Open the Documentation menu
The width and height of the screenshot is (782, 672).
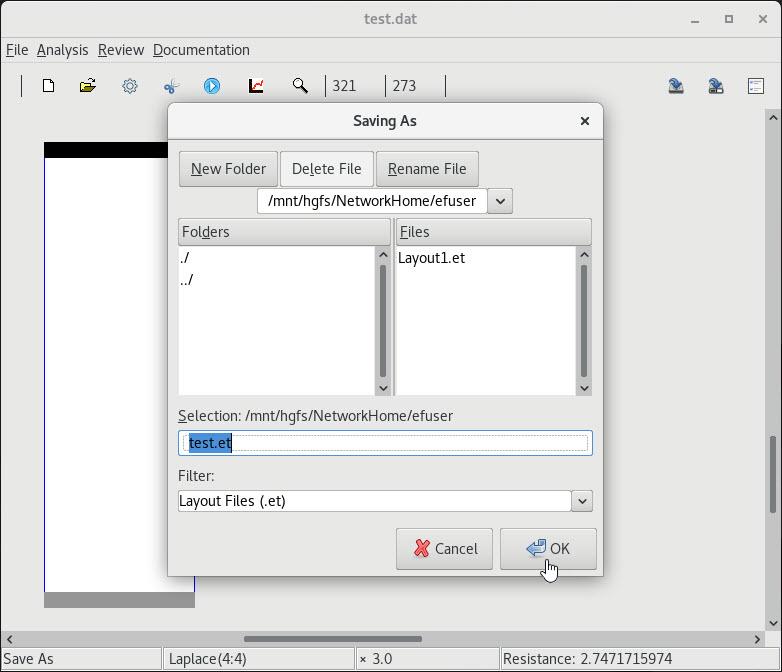coord(201,50)
